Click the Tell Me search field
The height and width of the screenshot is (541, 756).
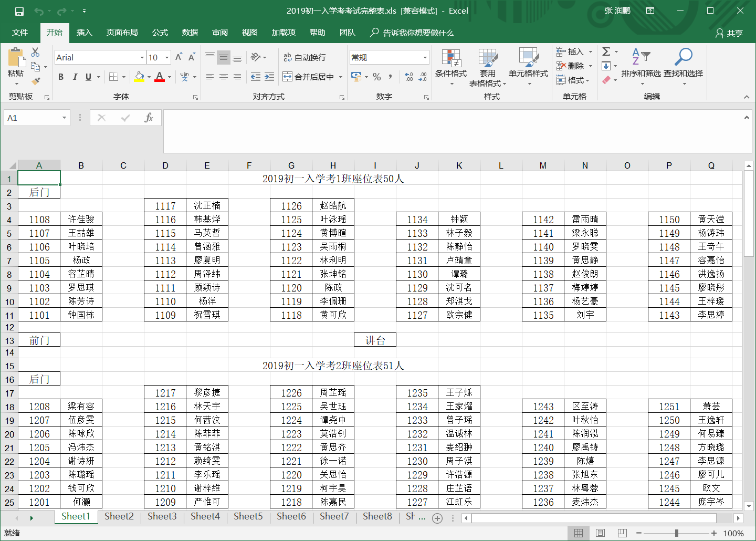click(x=412, y=33)
